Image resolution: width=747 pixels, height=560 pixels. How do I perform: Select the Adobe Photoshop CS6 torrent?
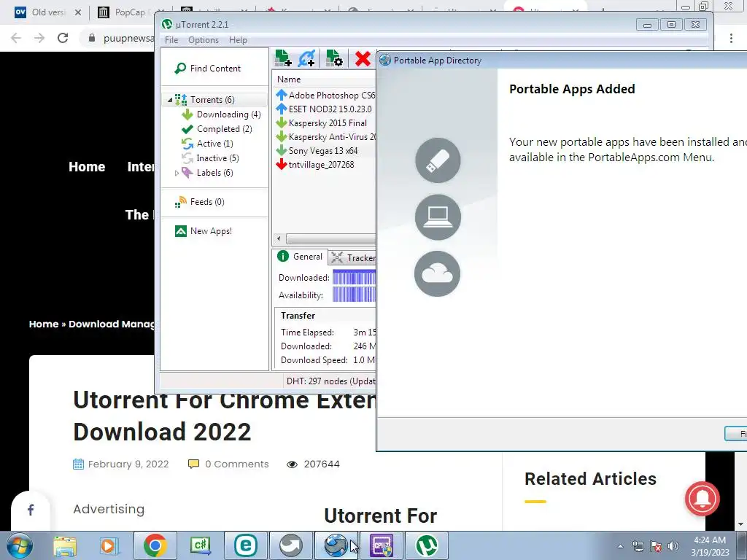click(326, 96)
